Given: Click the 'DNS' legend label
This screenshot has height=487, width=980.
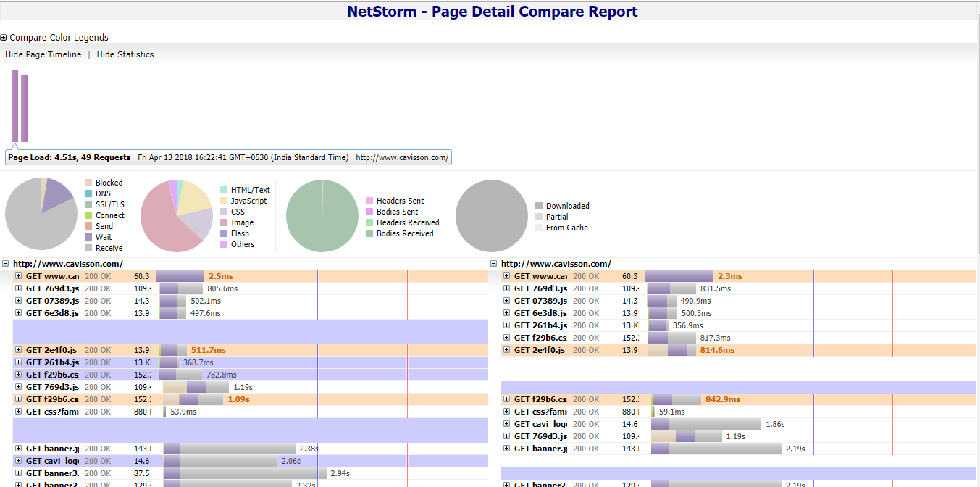Looking at the screenshot, I should click(104, 193).
